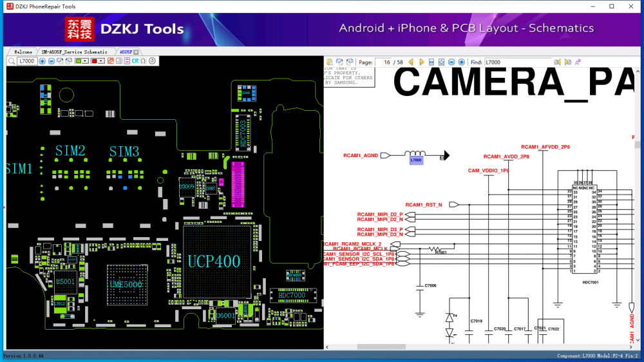Click the highlighted magenta HDC7001 connector on PCB
The width and height of the screenshot is (644, 362).
(x=238, y=184)
